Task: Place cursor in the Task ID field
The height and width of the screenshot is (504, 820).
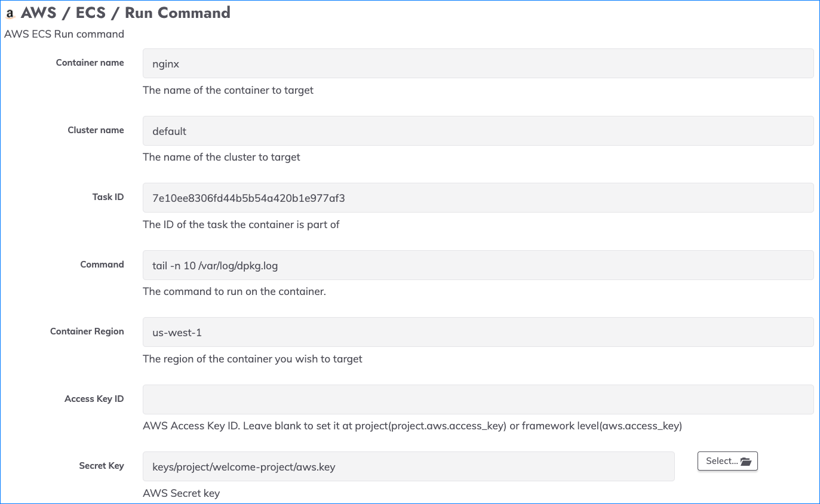Action: (x=478, y=198)
